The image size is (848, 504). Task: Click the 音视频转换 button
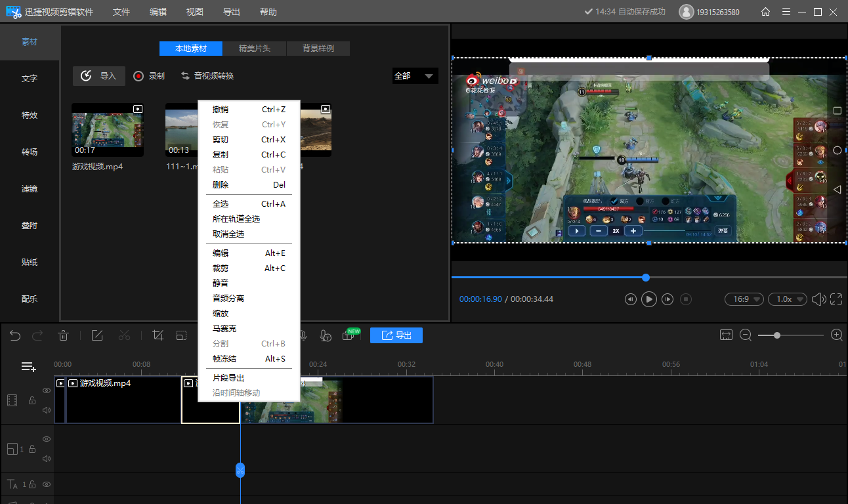coord(207,76)
